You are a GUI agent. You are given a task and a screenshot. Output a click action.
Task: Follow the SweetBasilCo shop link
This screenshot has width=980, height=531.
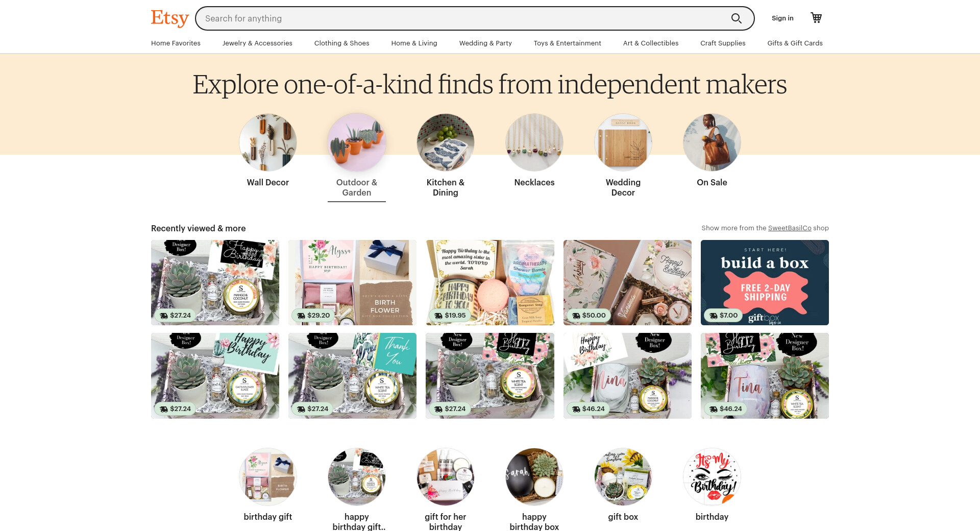point(790,228)
